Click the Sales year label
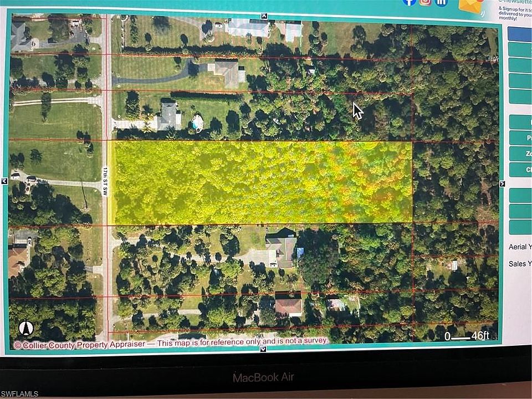The width and height of the screenshot is (532, 399). (520, 264)
